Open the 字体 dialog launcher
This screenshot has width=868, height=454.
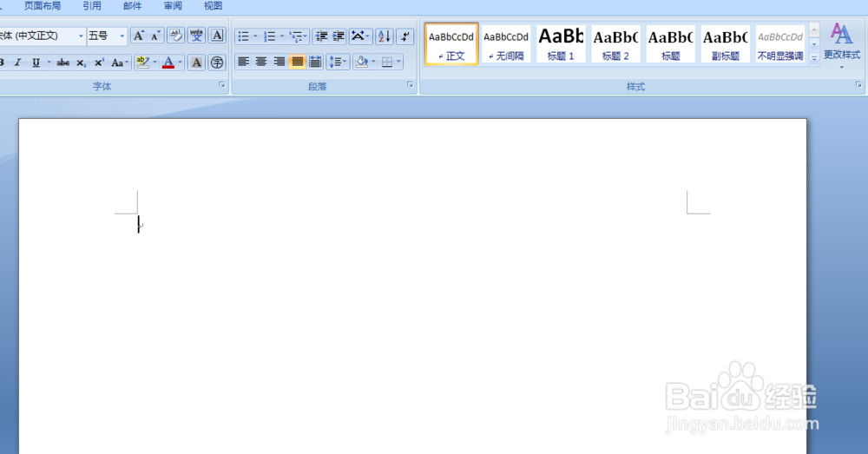[x=222, y=85]
